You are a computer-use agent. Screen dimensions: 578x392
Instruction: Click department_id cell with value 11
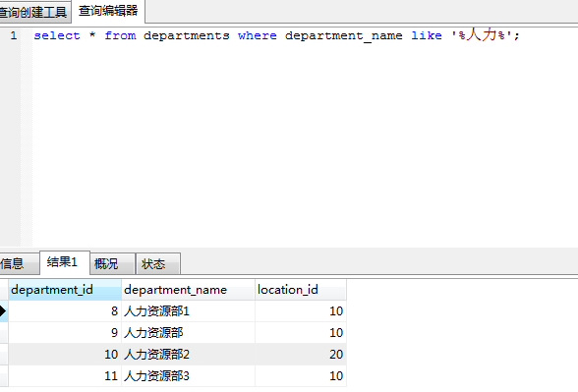(x=65, y=376)
